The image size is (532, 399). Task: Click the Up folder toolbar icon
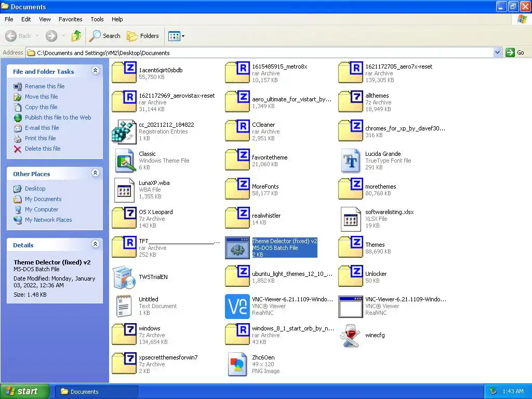(x=76, y=36)
